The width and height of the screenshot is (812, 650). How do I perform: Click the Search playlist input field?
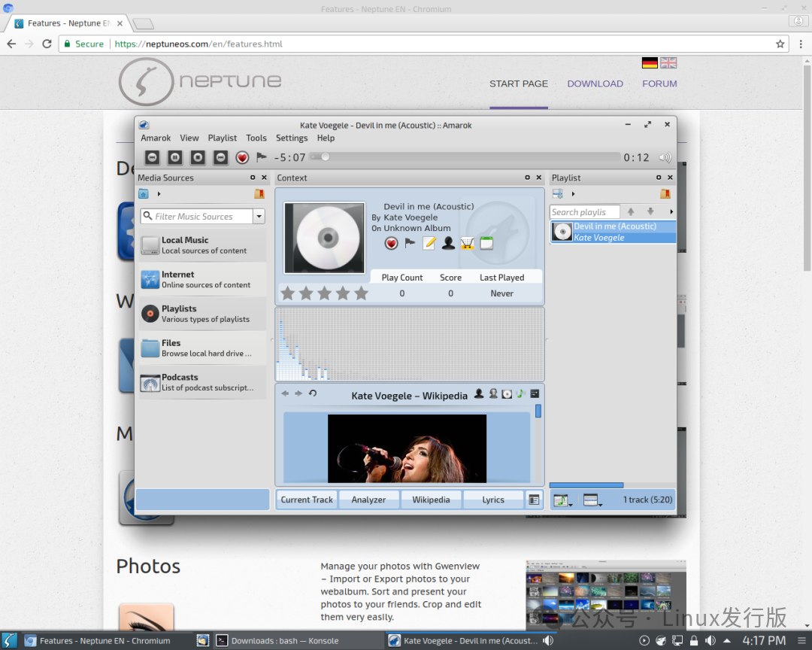pos(584,212)
